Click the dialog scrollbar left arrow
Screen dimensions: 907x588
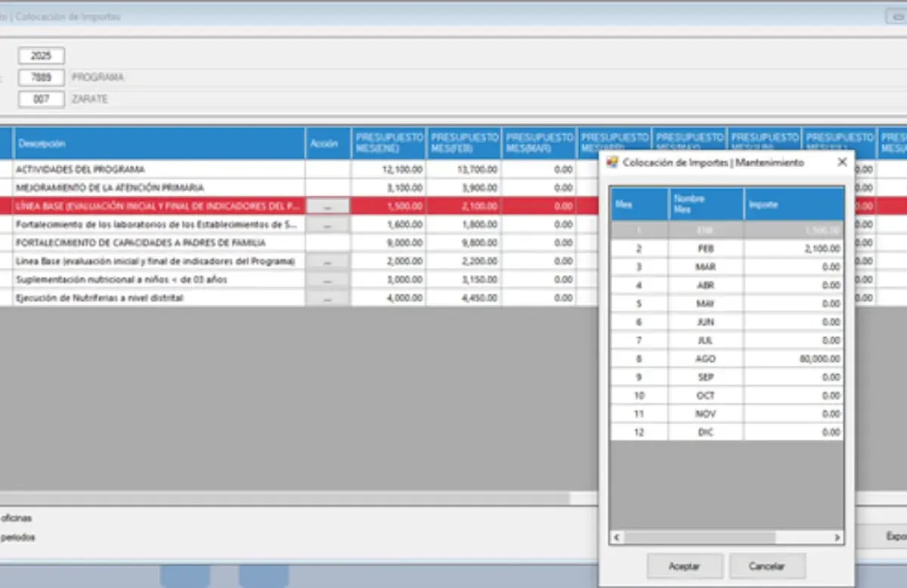pyautogui.click(x=617, y=537)
